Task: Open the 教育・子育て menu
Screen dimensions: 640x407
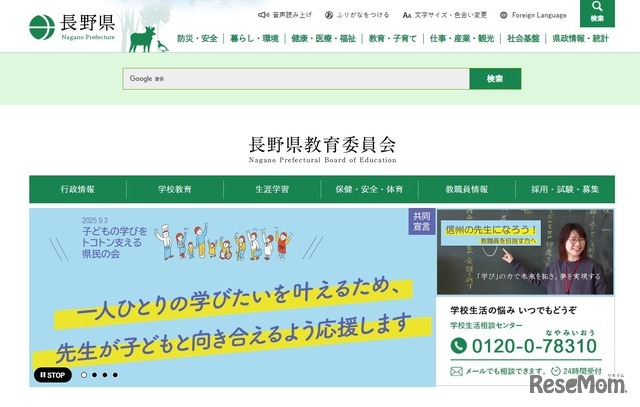Action: [393, 38]
